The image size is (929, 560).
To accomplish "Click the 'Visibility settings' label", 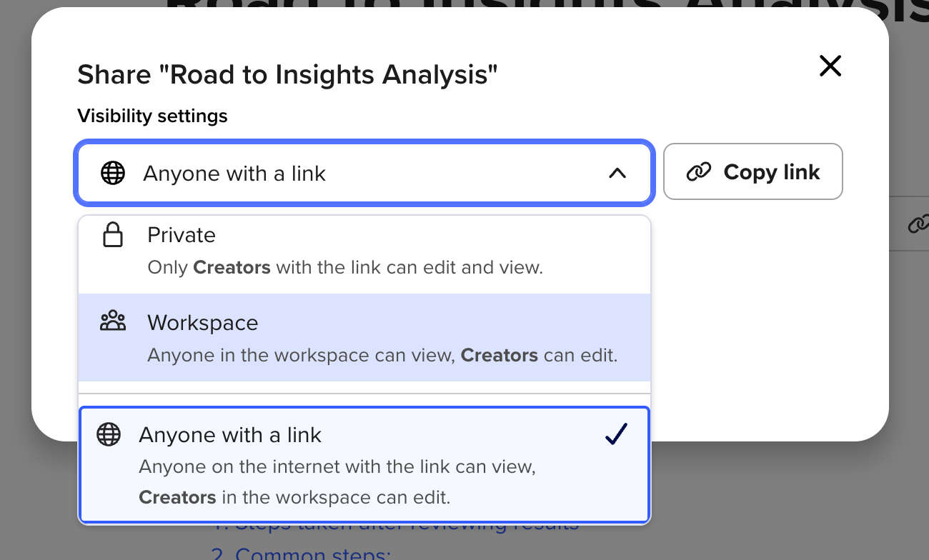I will pyautogui.click(x=152, y=116).
